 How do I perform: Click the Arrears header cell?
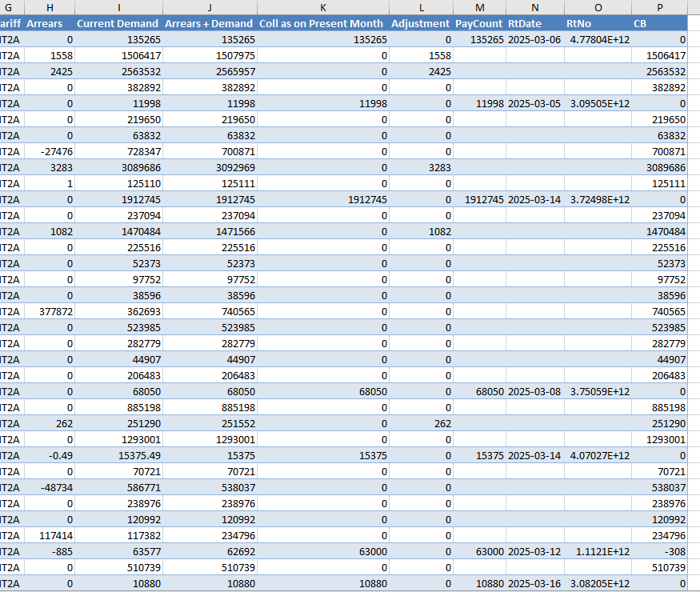[x=50, y=24]
